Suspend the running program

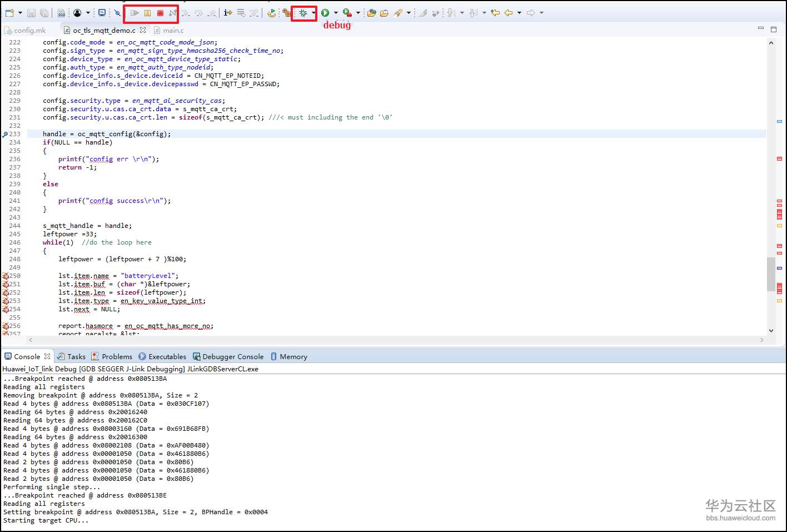(x=148, y=12)
